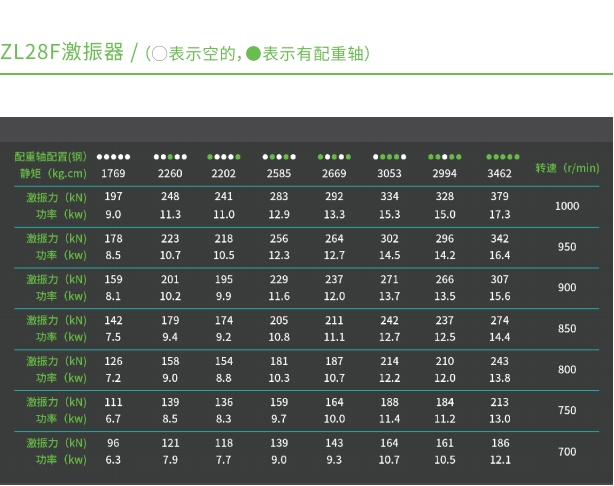The width and height of the screenshot is (614, 486).
Task: Click the power value 6.3
Action: (x=113, y=460)
